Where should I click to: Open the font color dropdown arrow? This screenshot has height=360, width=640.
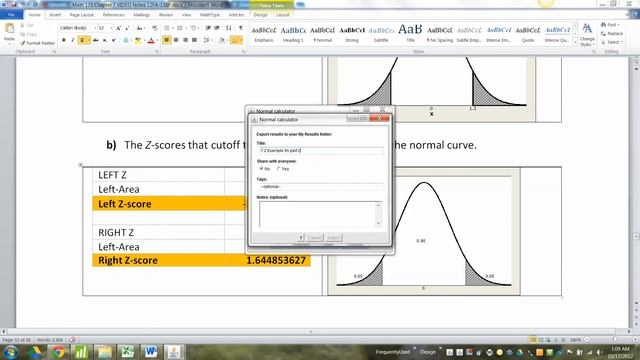click(157, 40)
